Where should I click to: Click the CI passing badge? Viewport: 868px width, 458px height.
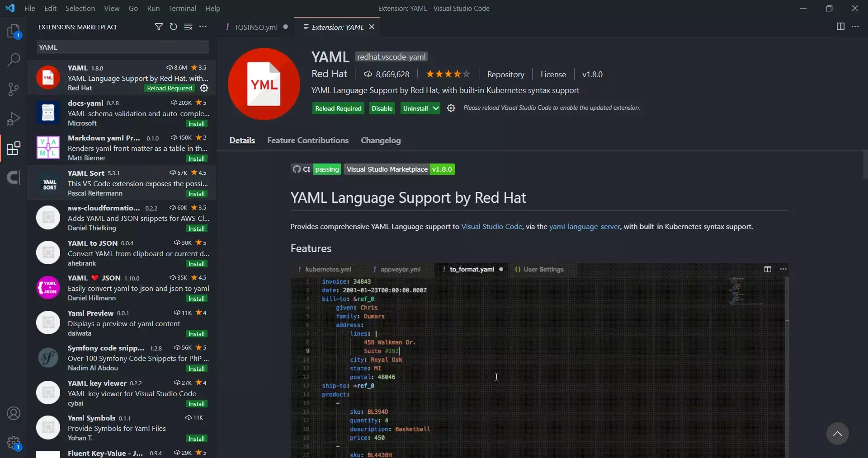click(316, 169)
